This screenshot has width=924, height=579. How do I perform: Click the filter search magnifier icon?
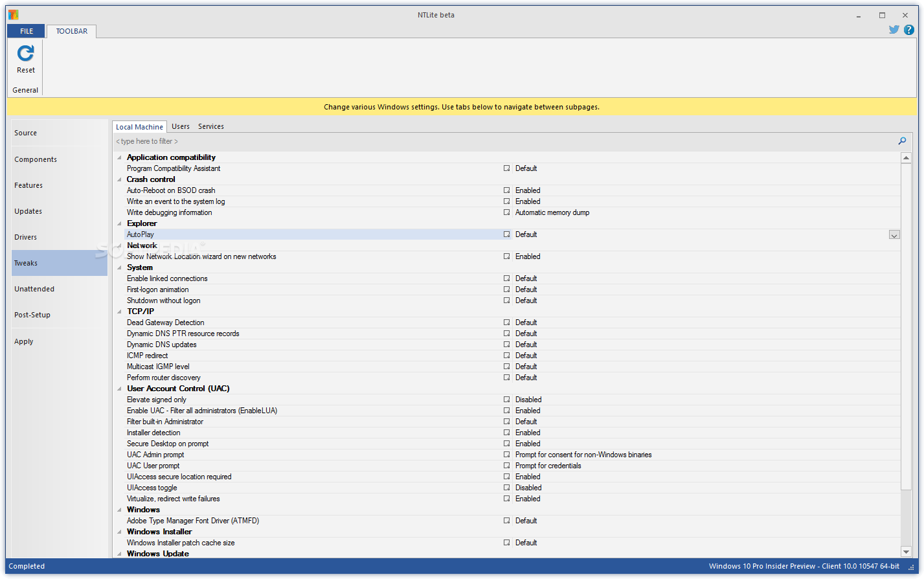pyautogui.click(x=902, y=141)
